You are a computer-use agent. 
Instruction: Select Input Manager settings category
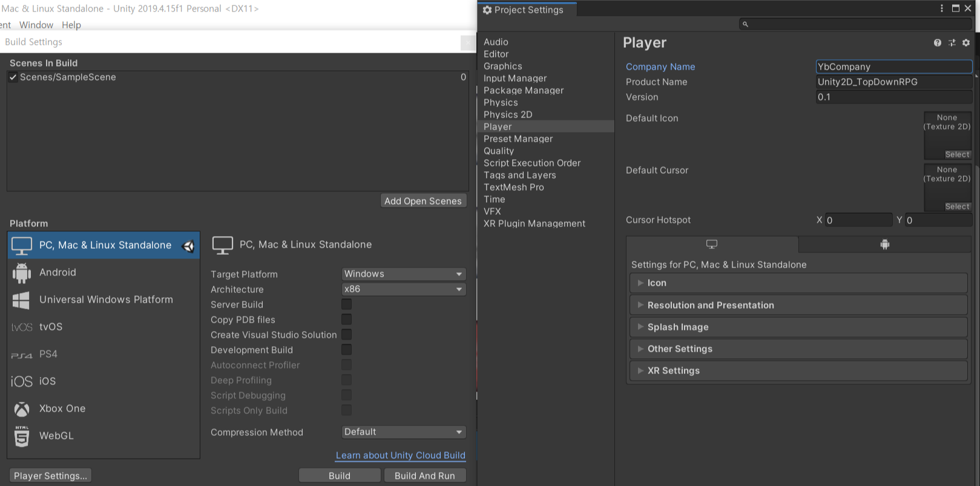click(x=515, y=78)
